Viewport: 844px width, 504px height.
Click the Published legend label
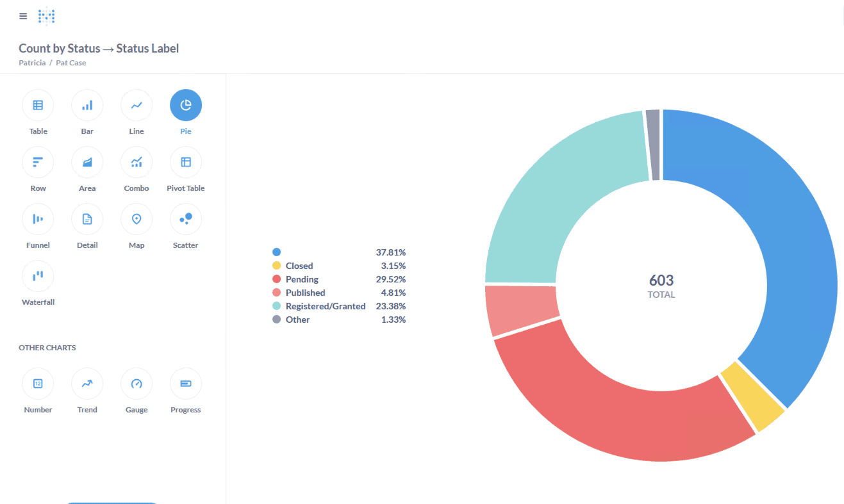coord(306,293)
